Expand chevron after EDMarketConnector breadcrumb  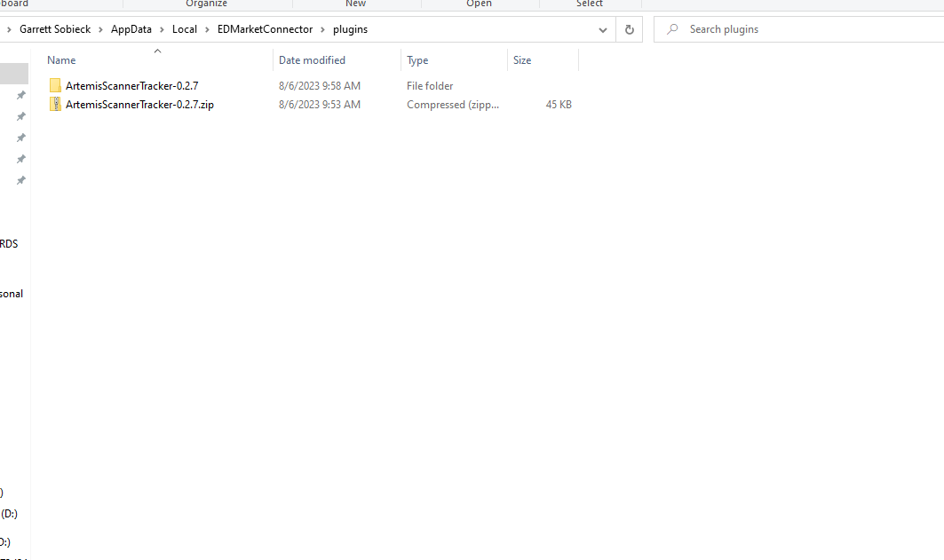tap(322, 29)
